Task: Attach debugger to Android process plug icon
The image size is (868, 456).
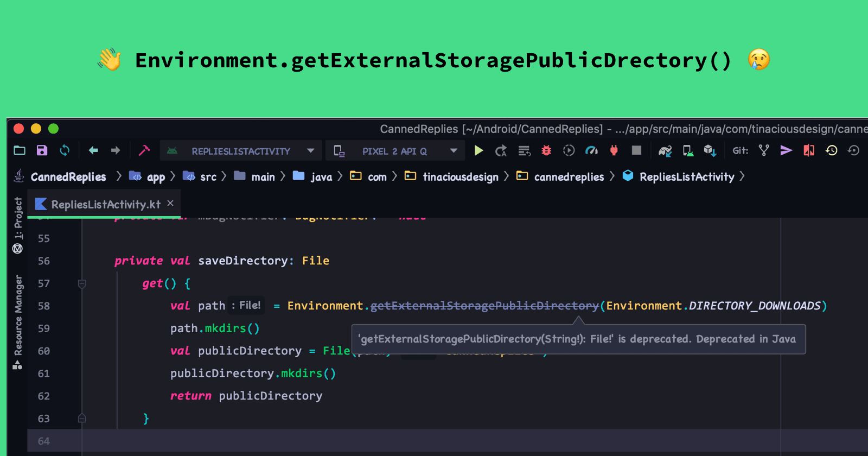Action: [614, 150]
